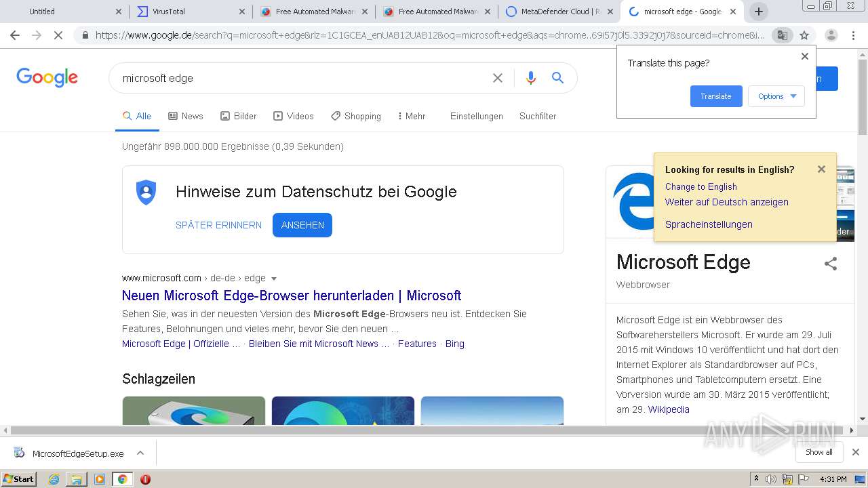Open Bleiben Sie mit Microsoft News sitelink
The width and height of the screenshot is (868, 488).
319,344
